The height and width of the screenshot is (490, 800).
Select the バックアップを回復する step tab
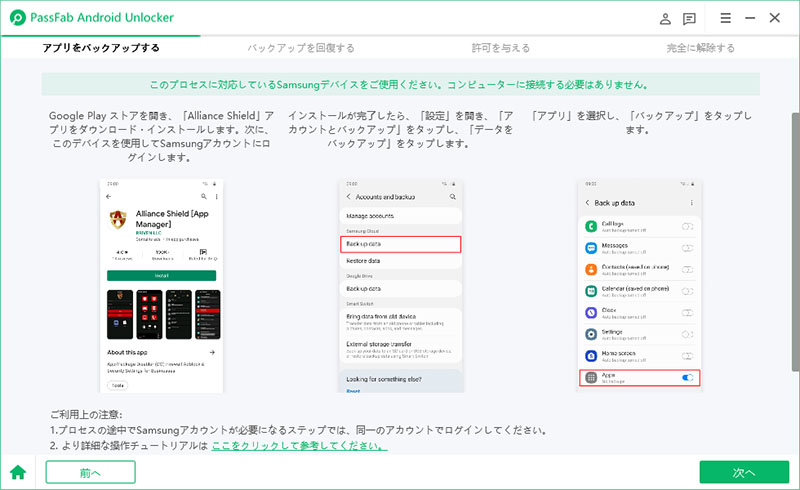point(301,48)
